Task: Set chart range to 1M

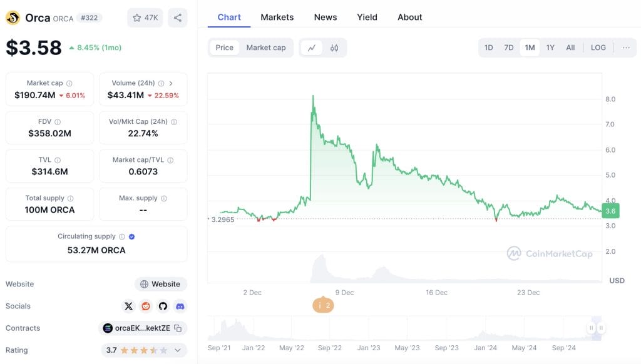Action: [x=530, y=48]
